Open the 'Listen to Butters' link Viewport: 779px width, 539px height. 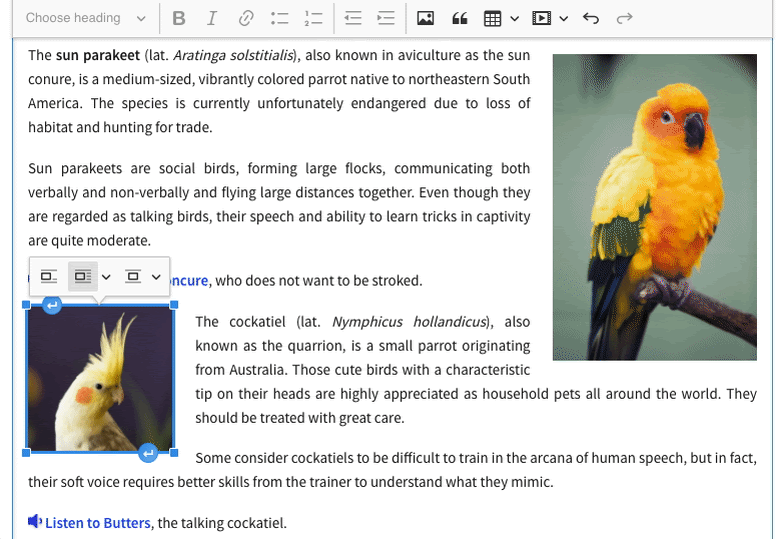[x=97, y=523]
